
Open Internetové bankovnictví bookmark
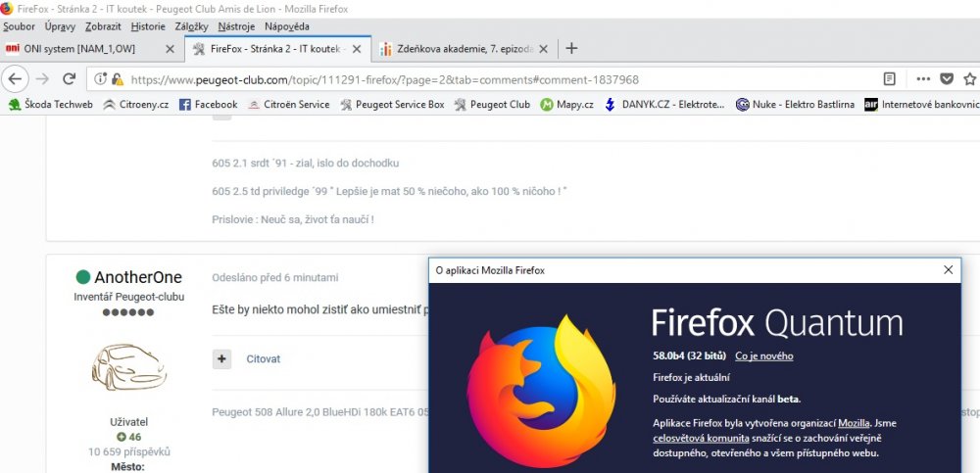(922, 105)
